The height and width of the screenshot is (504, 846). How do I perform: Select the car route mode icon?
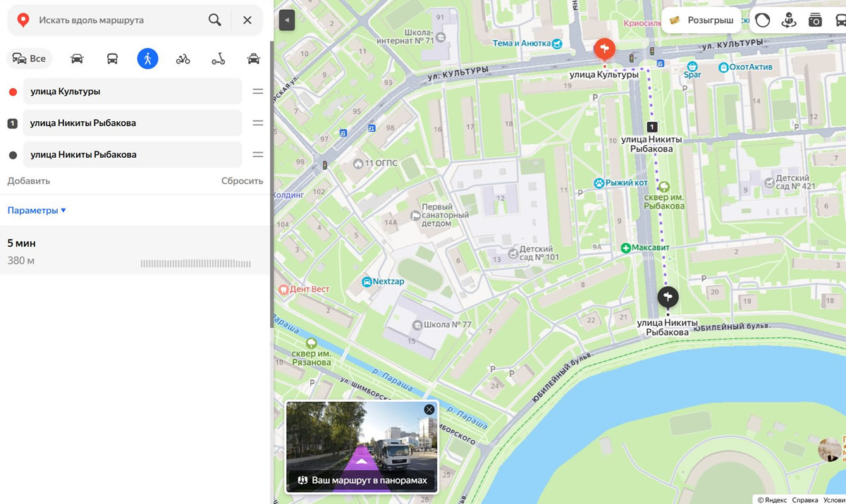click(x=77, y=59)
